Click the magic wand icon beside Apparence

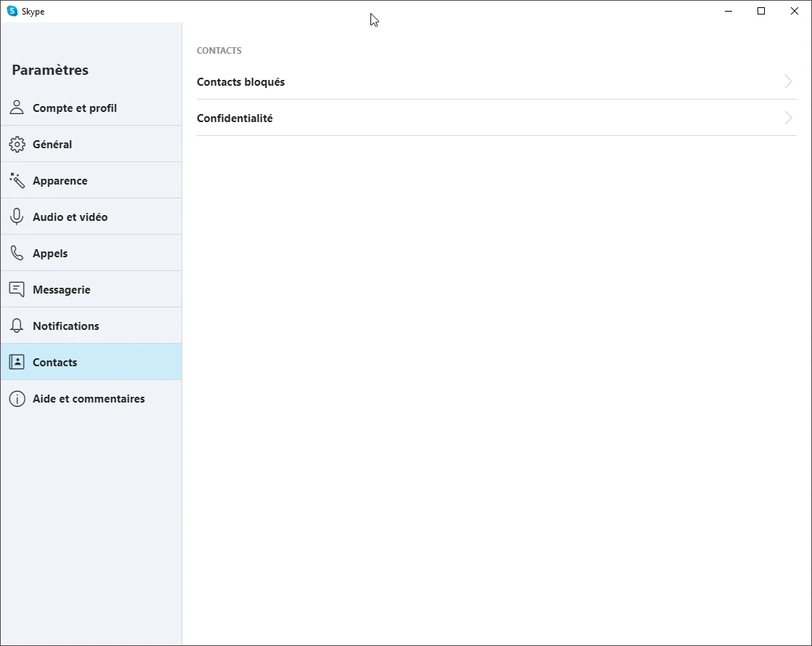[x=17, y=180]
